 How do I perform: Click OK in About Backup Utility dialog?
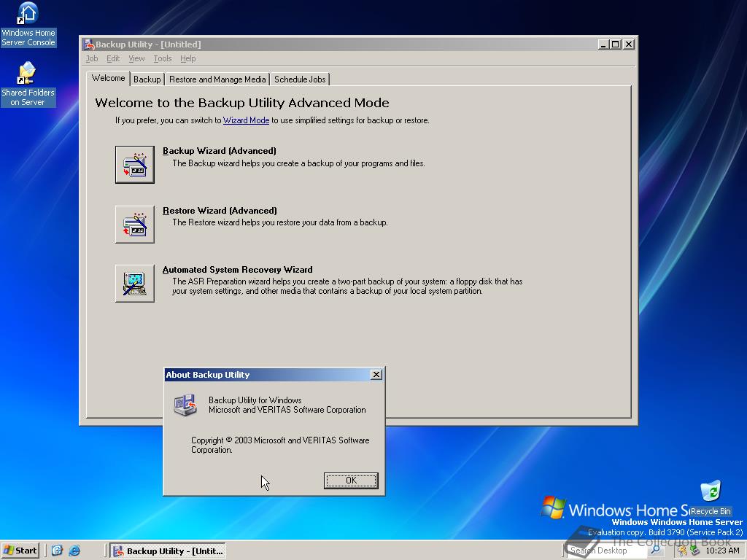tap(351, 481)
